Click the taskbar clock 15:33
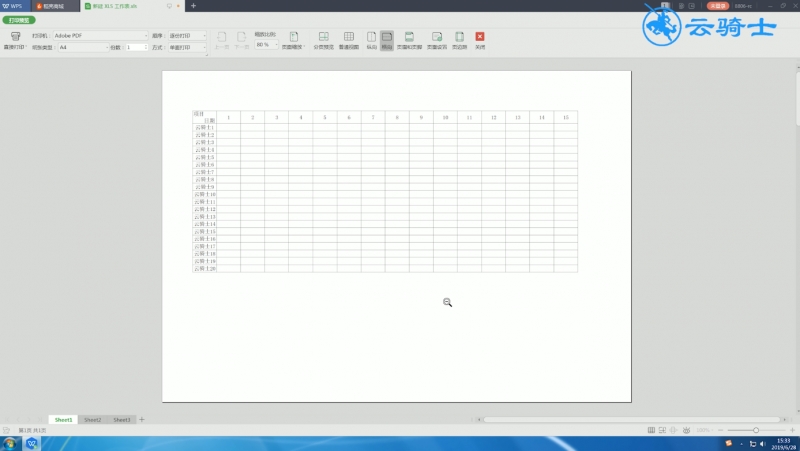This screenshot has width=800, height=451. pyautogui.click(x=784, y=443)
